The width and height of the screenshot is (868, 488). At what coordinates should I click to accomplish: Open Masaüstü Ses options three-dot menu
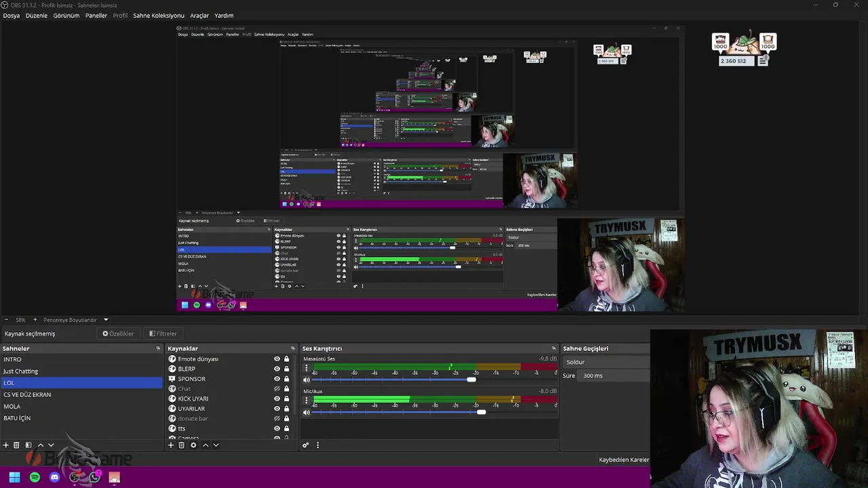(x=306, y=369)
